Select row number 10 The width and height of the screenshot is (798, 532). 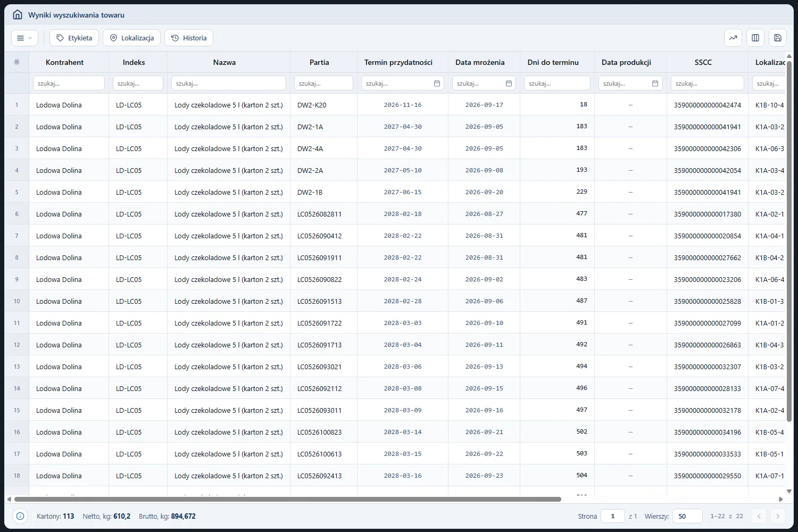[16, 301]
